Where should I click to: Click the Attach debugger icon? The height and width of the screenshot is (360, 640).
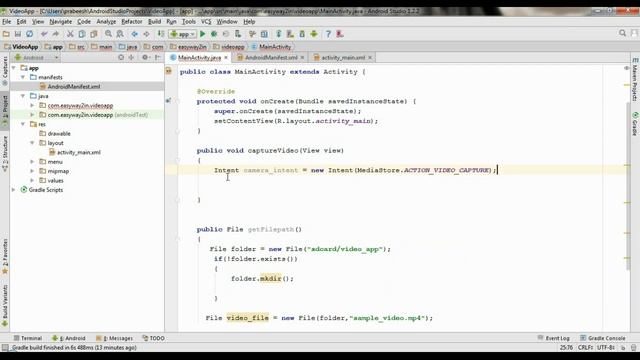[x=238, y=34]
